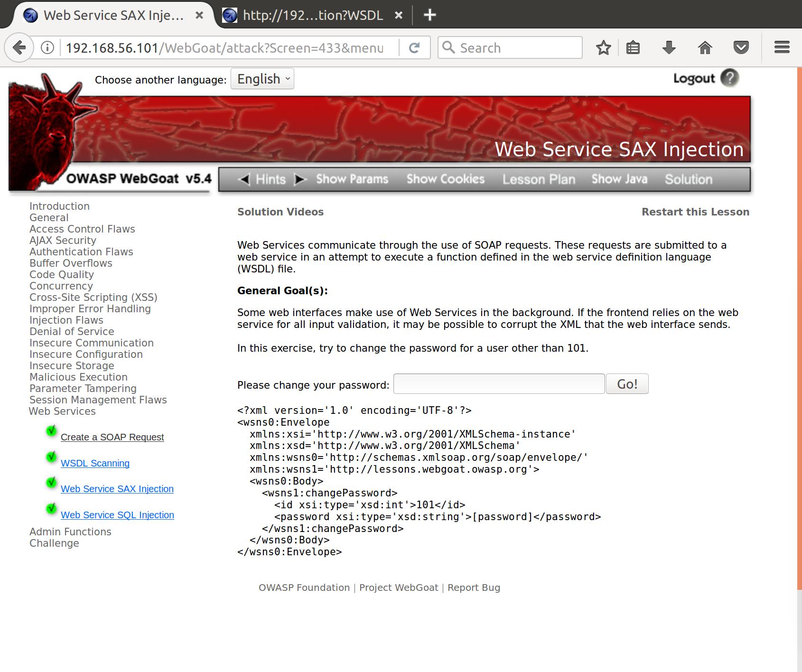Open Session Management Flaws category

[x=98, y=400]
